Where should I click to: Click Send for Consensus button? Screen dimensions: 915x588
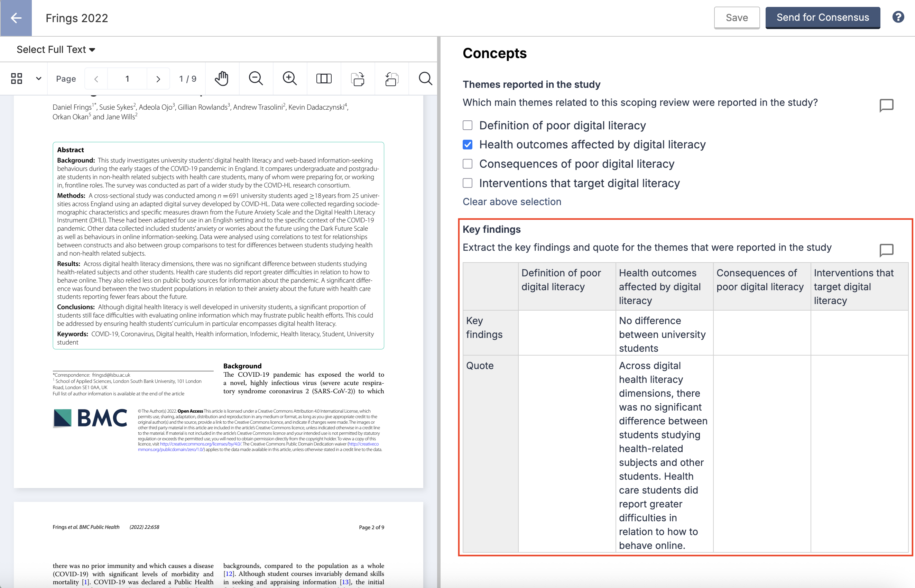pos(822,18)
